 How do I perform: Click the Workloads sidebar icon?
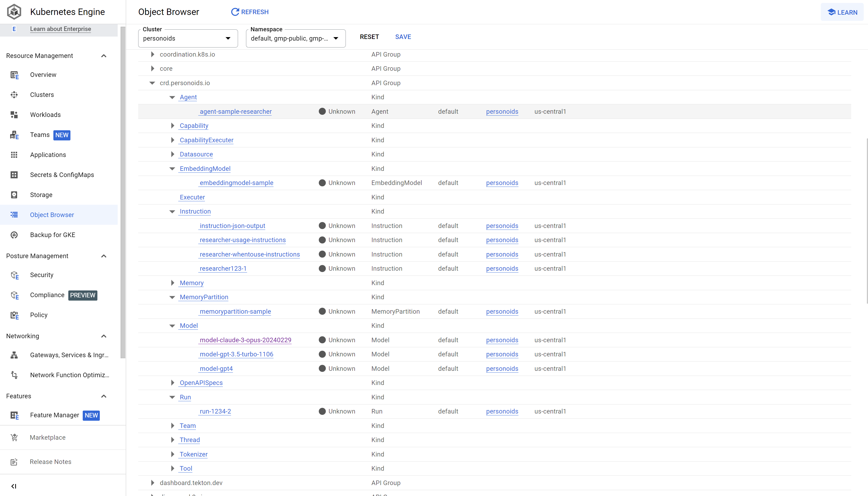pyautogui.click(x=14, y=115)
